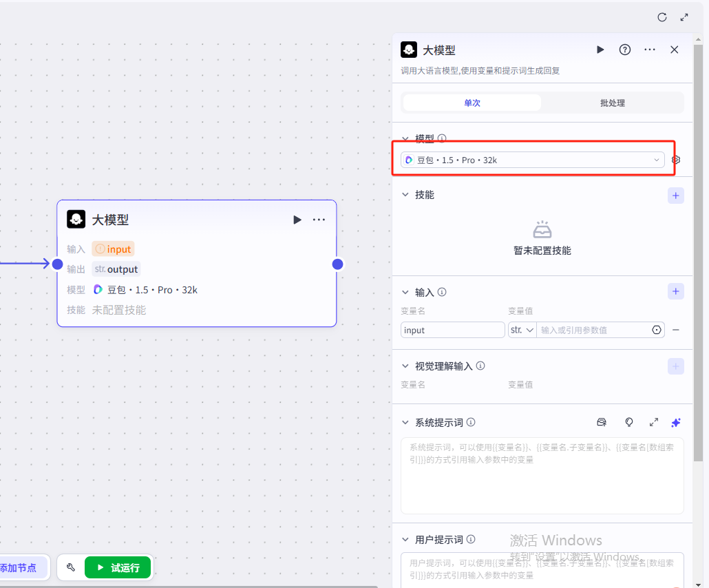Click the green 试运行 button
The image size is (709, 588).
[118, 568]
